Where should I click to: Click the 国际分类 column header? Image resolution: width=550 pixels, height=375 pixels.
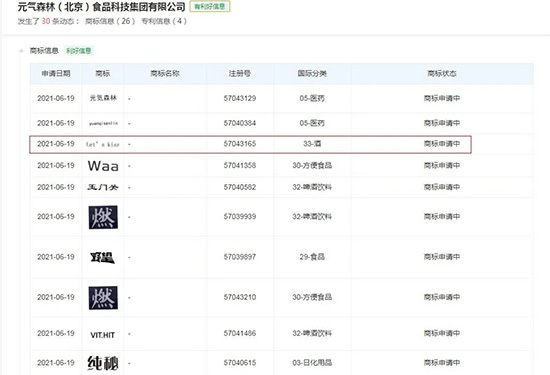click(x=312, y=73)
